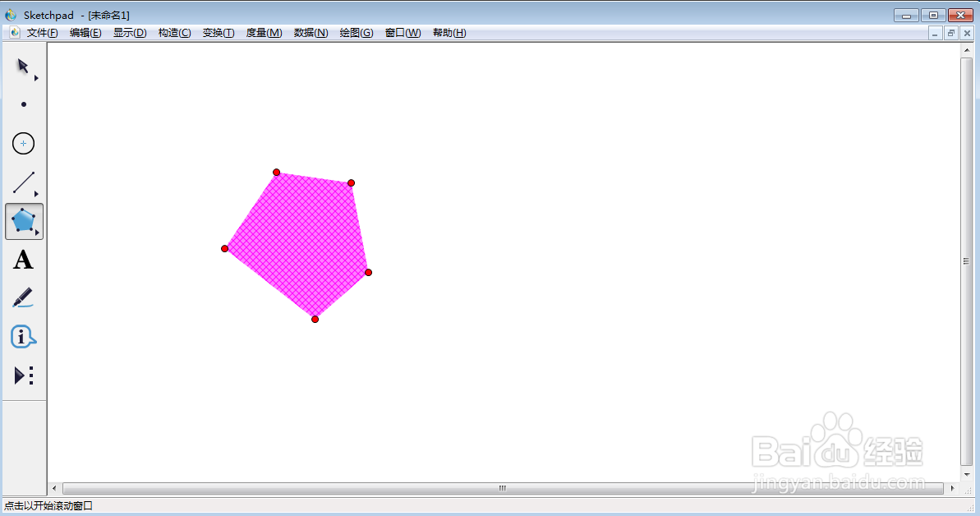The width and height of the screenshot is (980, 516).
Task: Select the Text tool
Action: [x=23, y=260]
